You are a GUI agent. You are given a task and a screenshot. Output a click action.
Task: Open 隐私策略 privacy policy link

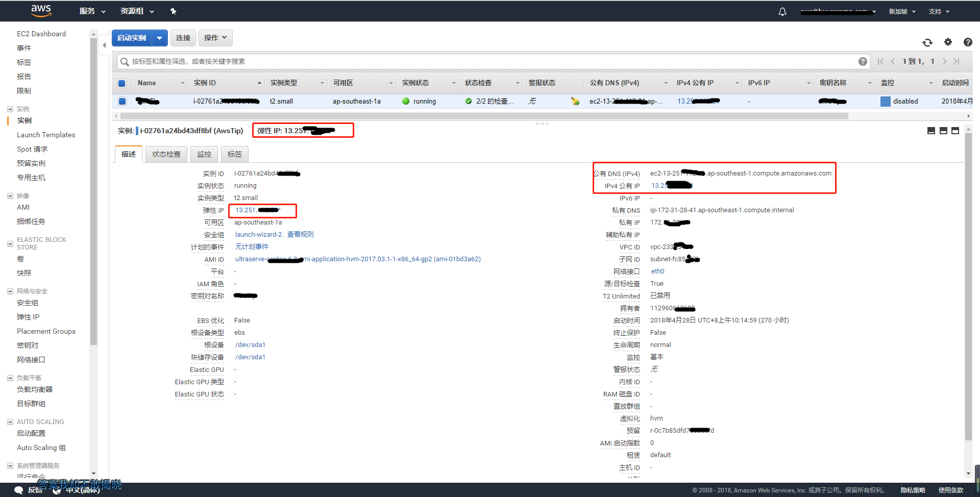click(x=913, y=490)
